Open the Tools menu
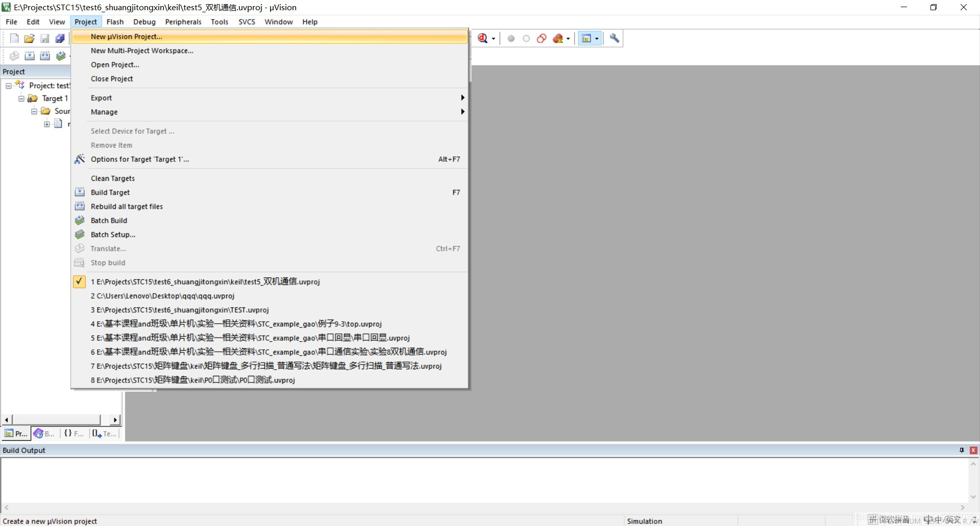Viewport: 980px width, 526px height. coord(219,21)
